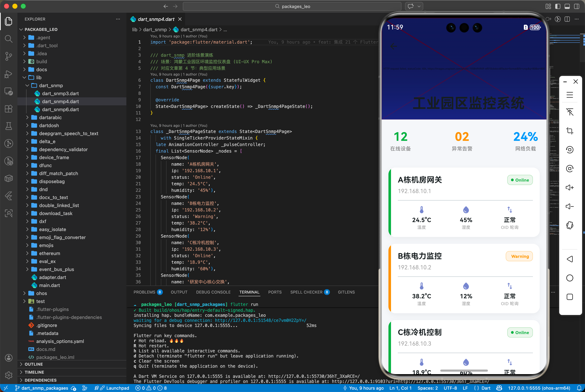Click the Launchpad status bar button
The height and width of the screenshot is (392, 585).
point(117,388)
